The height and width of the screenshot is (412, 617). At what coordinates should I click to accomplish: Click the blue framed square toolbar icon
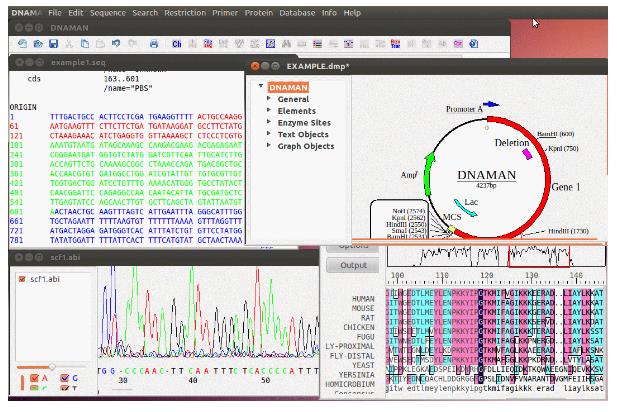270,44
